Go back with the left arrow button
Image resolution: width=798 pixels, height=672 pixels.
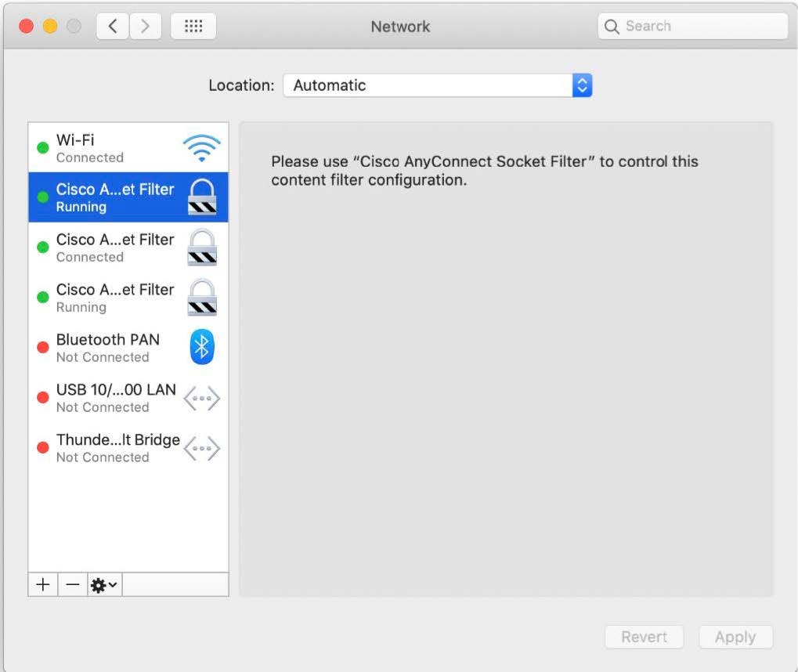tap(113, 27)
